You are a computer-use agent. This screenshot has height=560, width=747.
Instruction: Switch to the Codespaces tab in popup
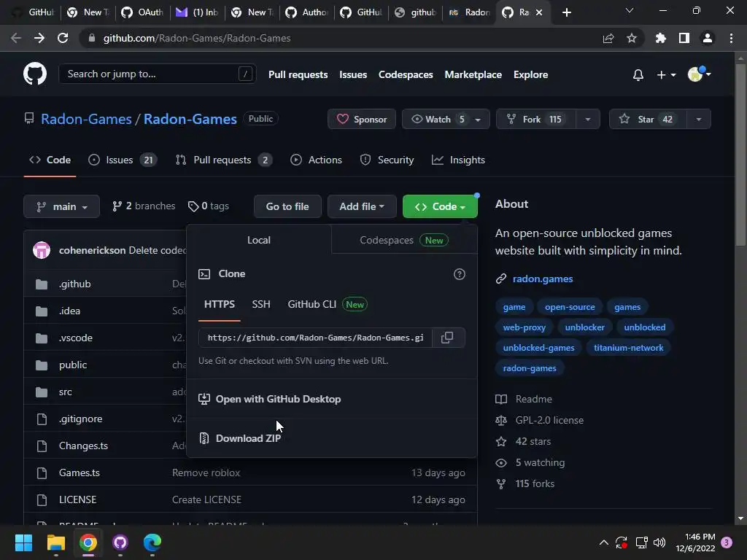404,241
